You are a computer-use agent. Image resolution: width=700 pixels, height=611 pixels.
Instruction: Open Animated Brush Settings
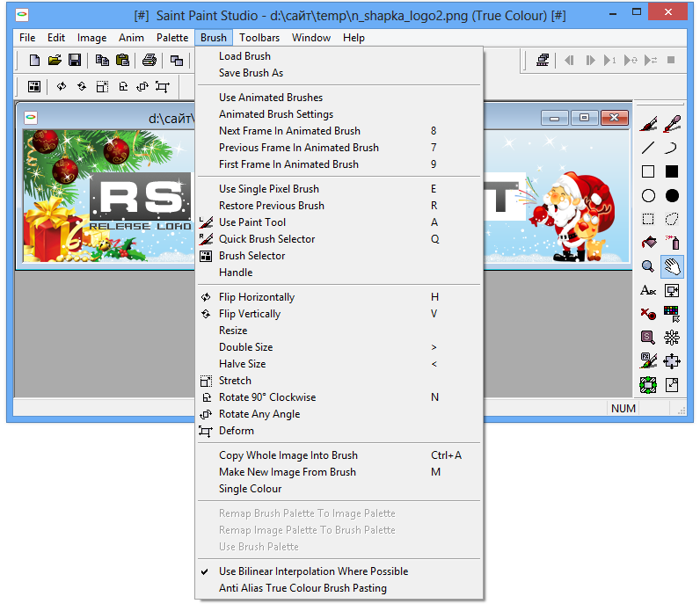pos(339,114)
